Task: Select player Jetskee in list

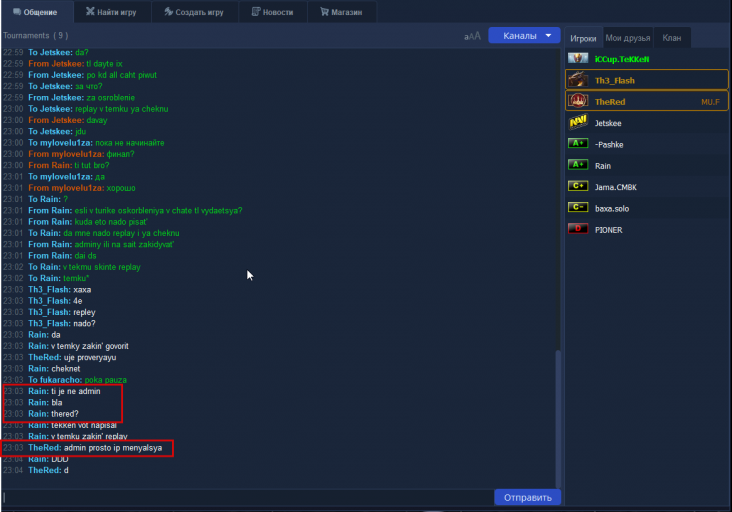Action: pyautogui.click(x=647, y=123)
